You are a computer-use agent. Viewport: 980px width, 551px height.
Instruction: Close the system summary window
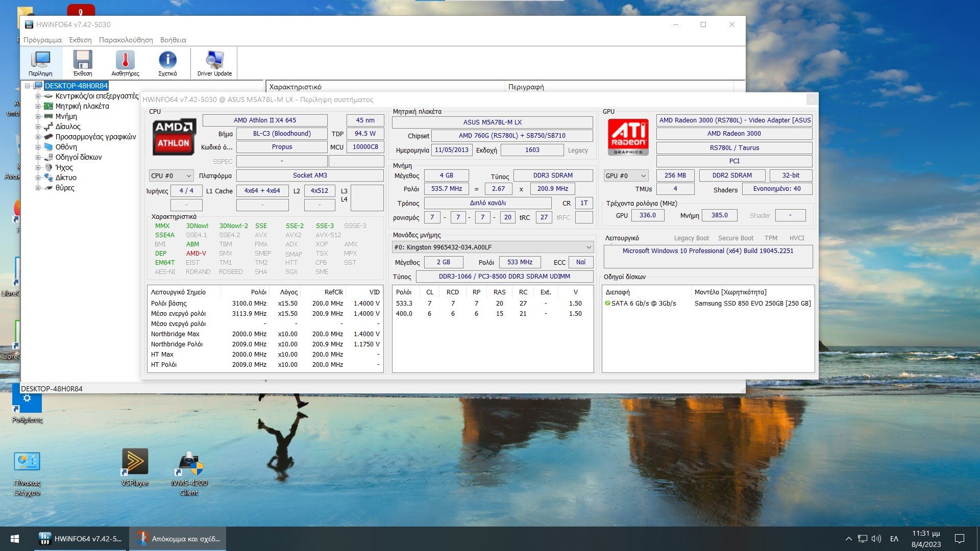(x=812, y=99)
